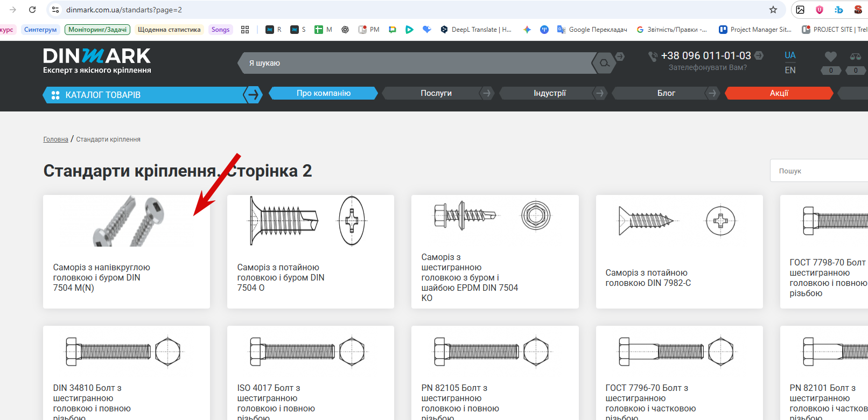The height and width of the screenshot is (420, 868).
Task: Expand the Блог menu arrow
Action: pyautogui.click(x=712, y=93)
